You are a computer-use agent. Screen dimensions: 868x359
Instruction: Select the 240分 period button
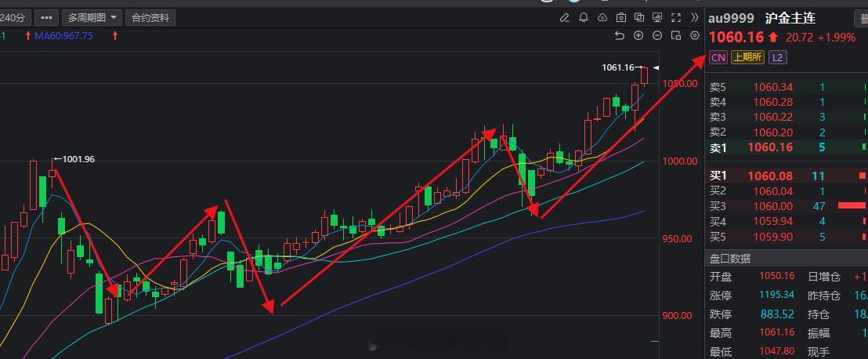13,18
